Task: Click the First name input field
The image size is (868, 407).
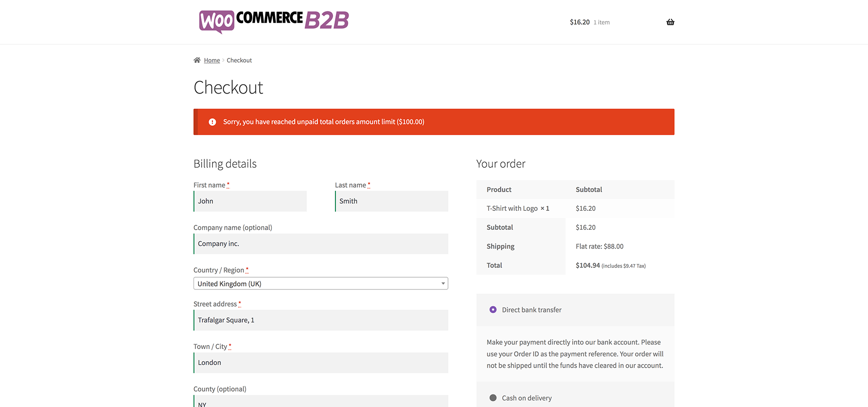Action: click(250, 201)
